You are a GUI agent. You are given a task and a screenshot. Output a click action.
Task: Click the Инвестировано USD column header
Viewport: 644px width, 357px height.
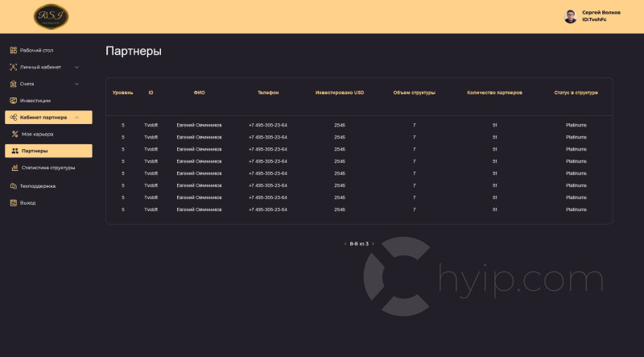(x=340, y=93)
